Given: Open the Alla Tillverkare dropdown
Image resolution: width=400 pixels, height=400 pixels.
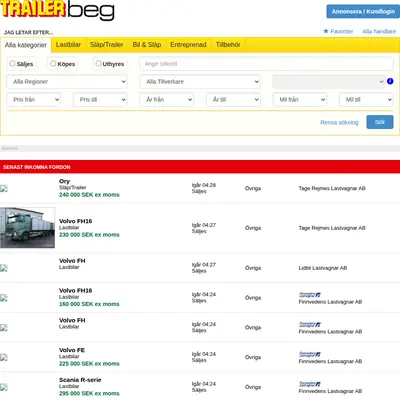Looking at the screenshot, I should pos(200,82).
